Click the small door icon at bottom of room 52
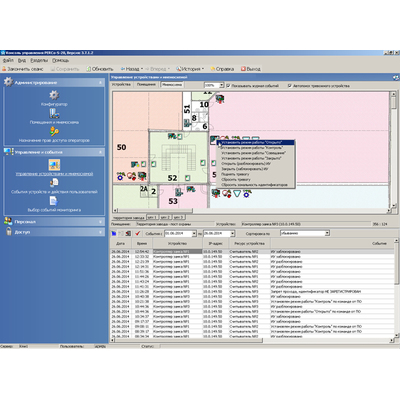This screenshot has height=400, width=400. click(x=187, y=178)
